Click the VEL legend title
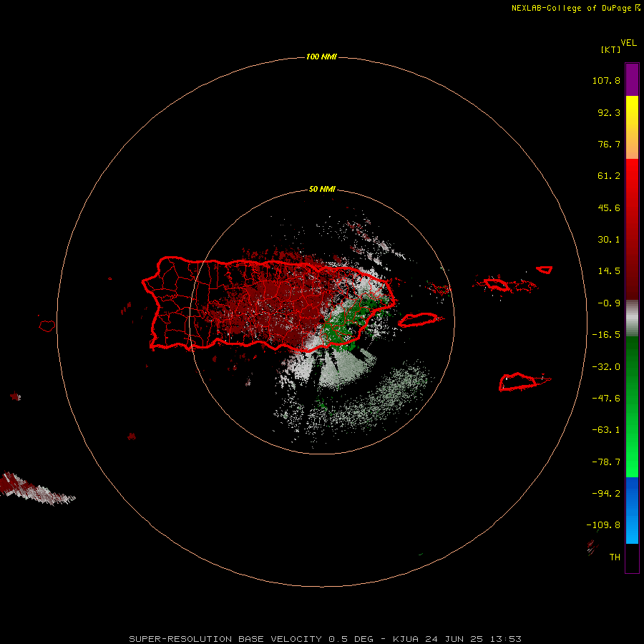Screen dimensions: 644x644 629,43
